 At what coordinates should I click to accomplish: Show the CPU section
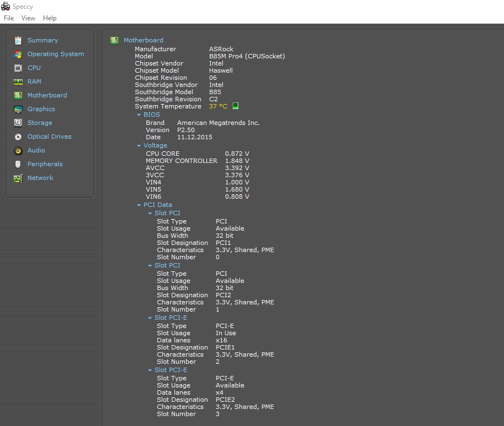(x=34, y=68)
